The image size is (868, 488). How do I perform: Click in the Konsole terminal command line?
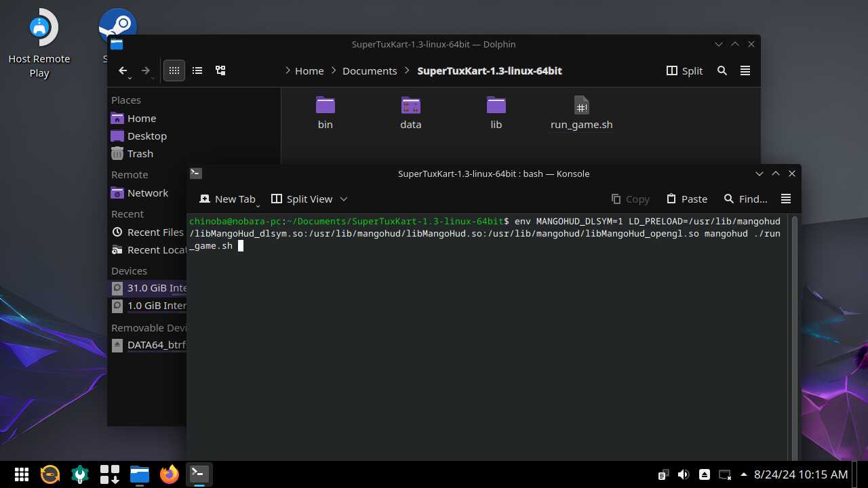tap(485, 233)
